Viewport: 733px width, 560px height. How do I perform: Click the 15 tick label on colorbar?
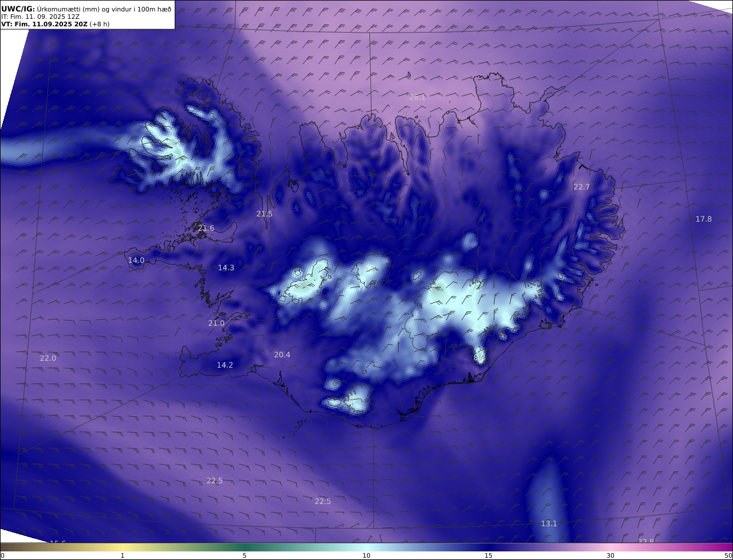tap(488, 556)
